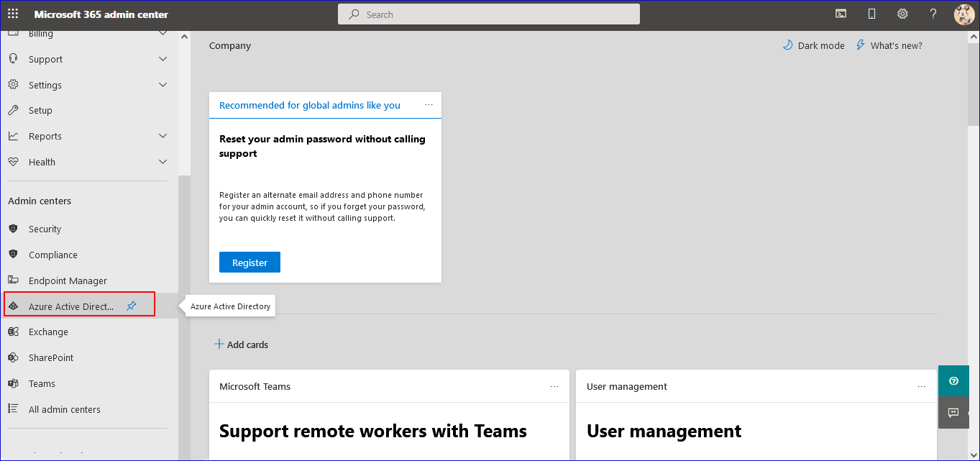The width and height of the screenshot is (980, 461).
Task: Open the app launcher waffle icon
Action: tap(13, 14)
